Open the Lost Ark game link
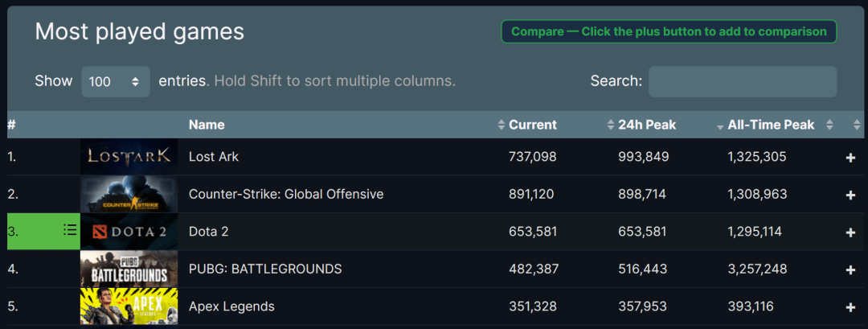The image size is (868, 329). coord(214,157)
